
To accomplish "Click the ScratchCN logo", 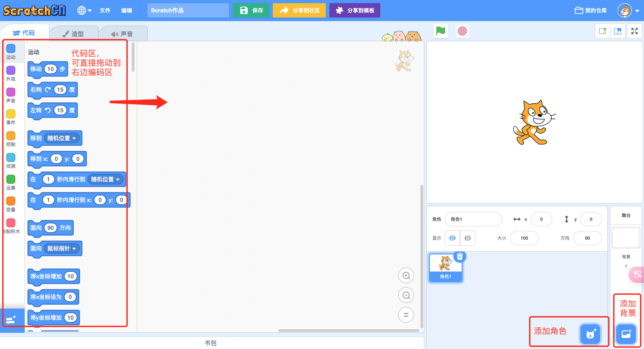I will (34, 11).
